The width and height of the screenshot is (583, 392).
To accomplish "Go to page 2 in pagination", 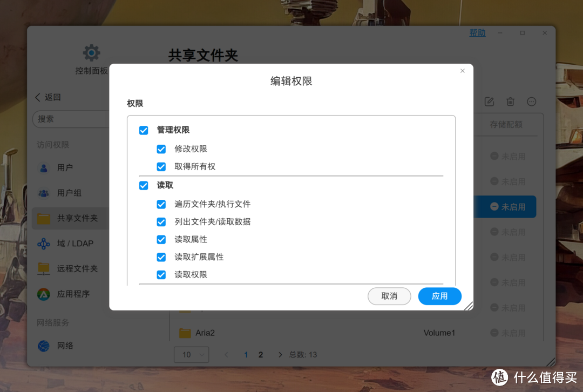I will (x=261, y=355).
